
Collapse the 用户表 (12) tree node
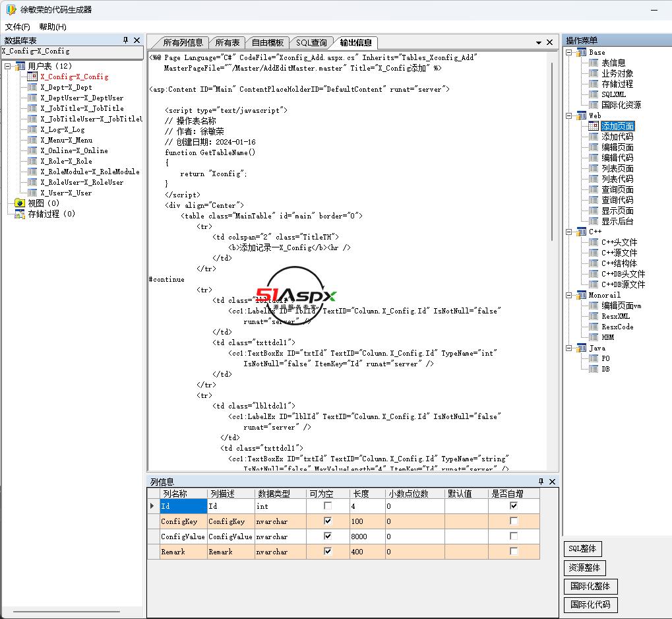pyautogui.click(x=8, y=66)
